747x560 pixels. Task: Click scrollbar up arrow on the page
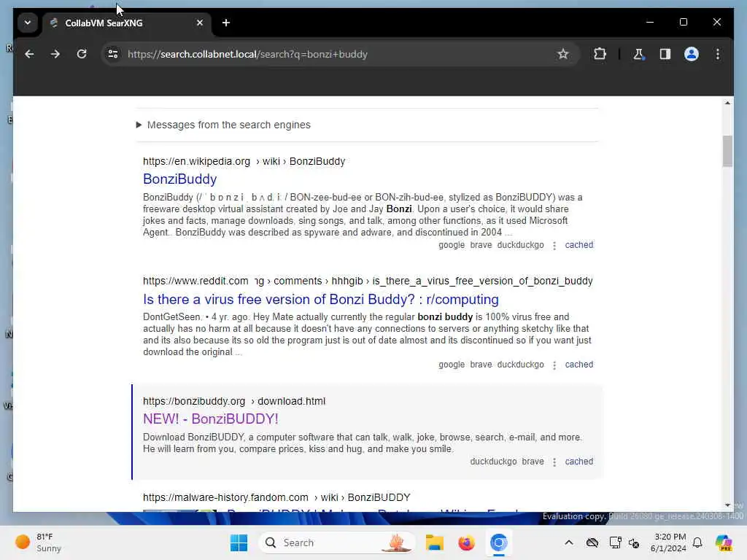pyautogui.click(x=727, y=103)
